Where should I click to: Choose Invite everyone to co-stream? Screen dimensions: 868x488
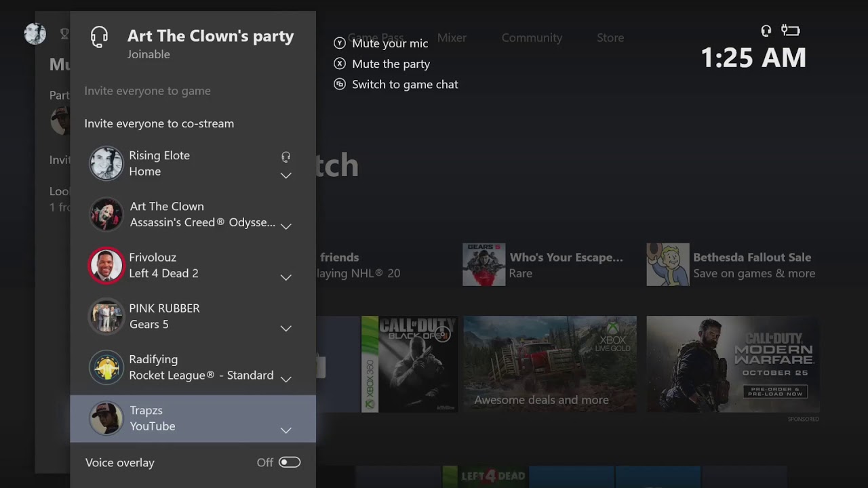click(159, 123)
